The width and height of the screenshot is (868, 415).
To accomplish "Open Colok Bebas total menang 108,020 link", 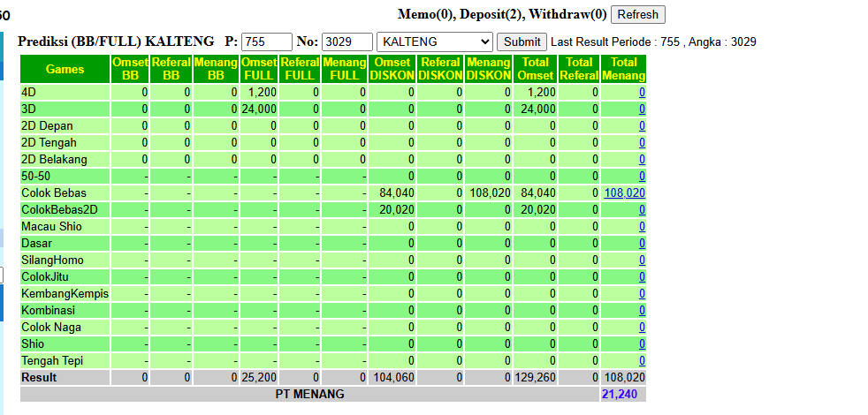I will click(x=624, y=193).
